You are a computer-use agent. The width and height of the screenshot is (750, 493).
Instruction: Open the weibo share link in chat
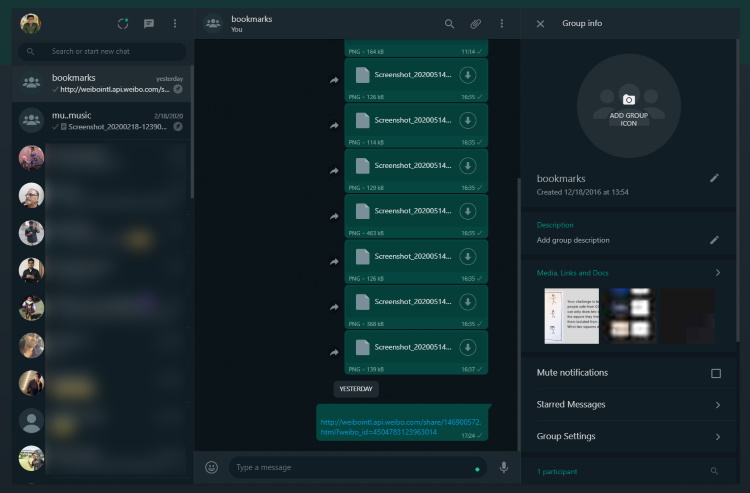(401, 427)
